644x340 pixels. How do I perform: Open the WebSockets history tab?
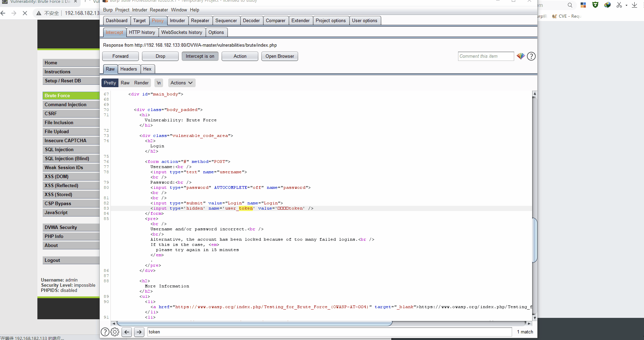[x=182, y=33]
